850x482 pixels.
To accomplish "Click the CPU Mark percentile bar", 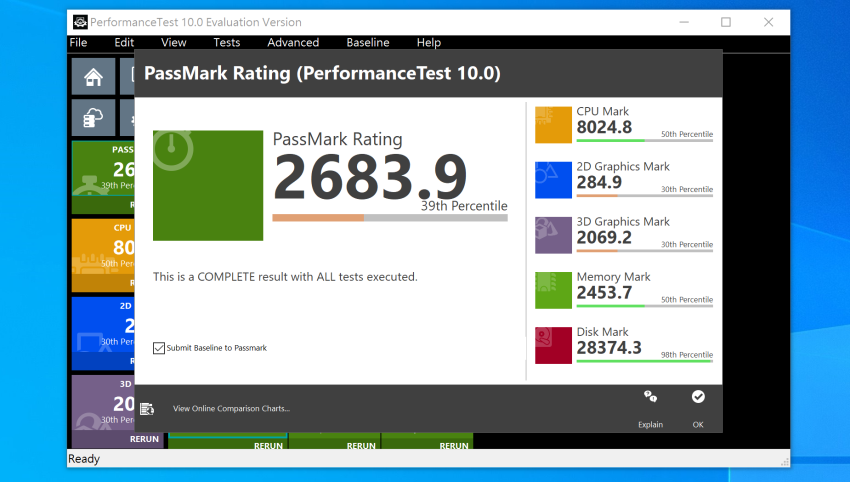I will pyautogui.click(x=645, y=141).
